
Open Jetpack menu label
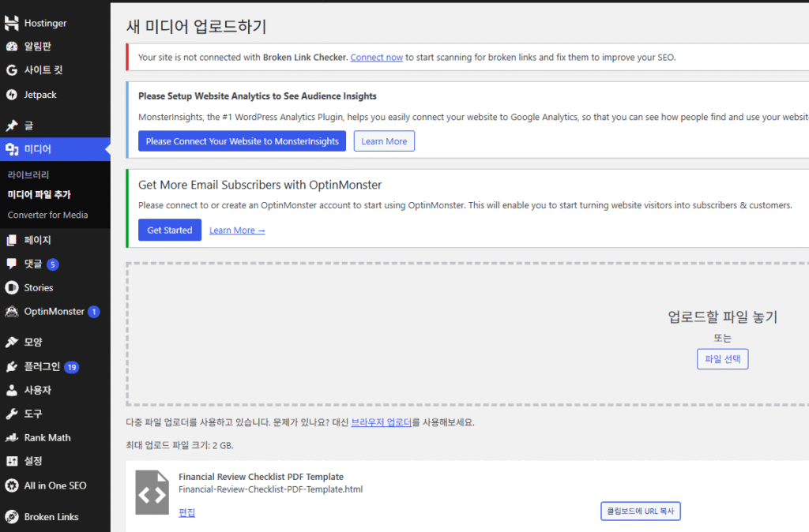(40, 95)
